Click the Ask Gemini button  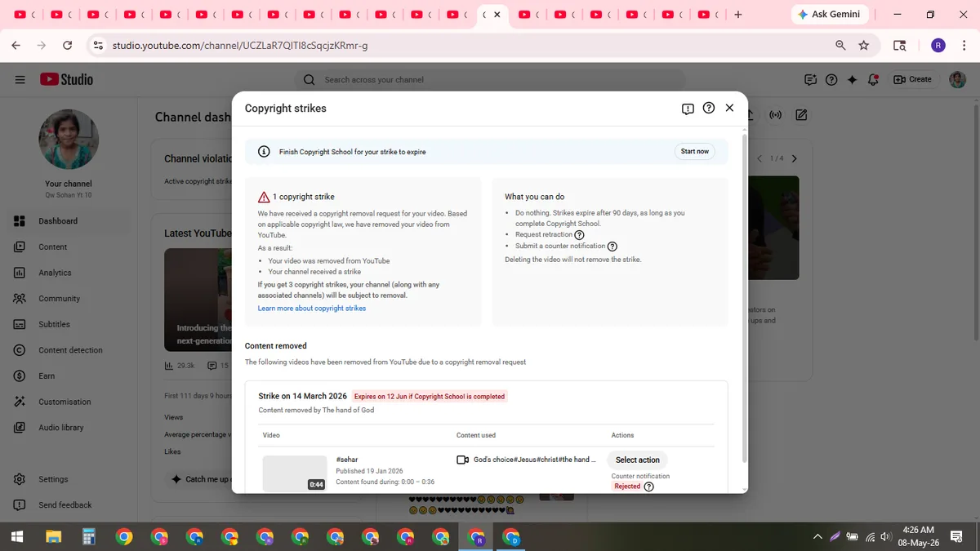(829, 15)
